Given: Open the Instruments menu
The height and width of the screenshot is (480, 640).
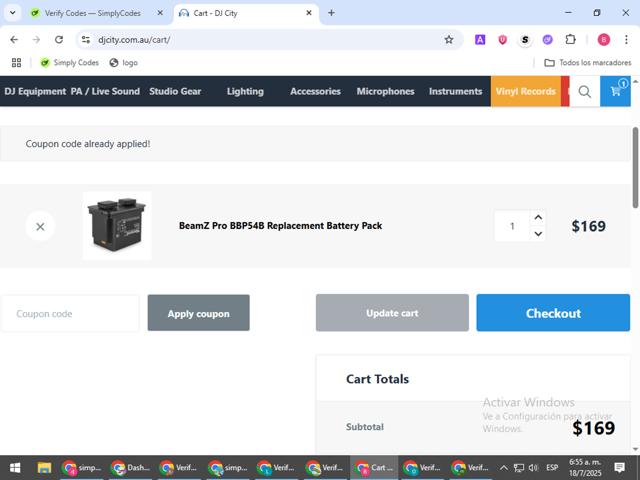Looking at the screenshot, I should pos(456,91).
